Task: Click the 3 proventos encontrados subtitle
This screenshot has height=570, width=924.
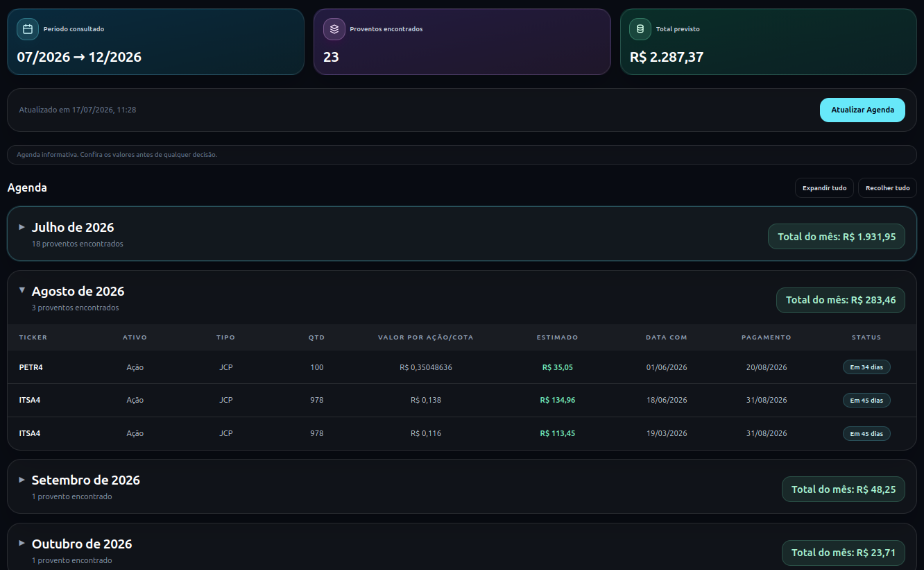Action: pos(76,308)
